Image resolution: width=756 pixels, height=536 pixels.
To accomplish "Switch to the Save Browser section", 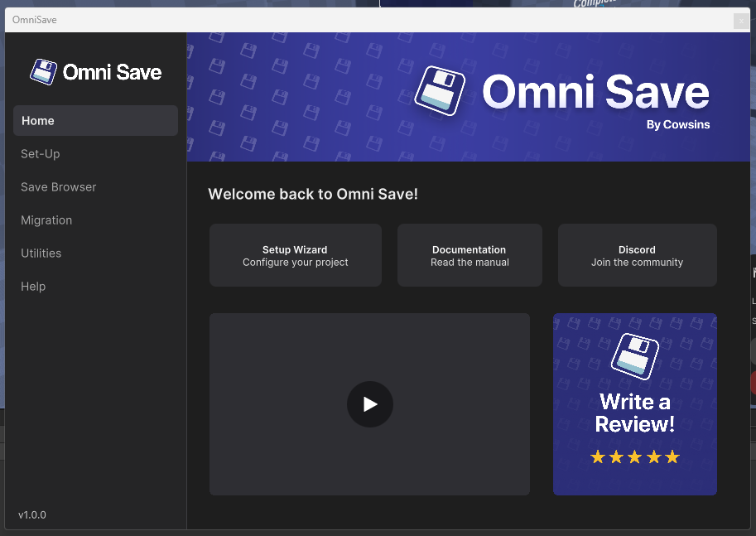I will 59,187.
